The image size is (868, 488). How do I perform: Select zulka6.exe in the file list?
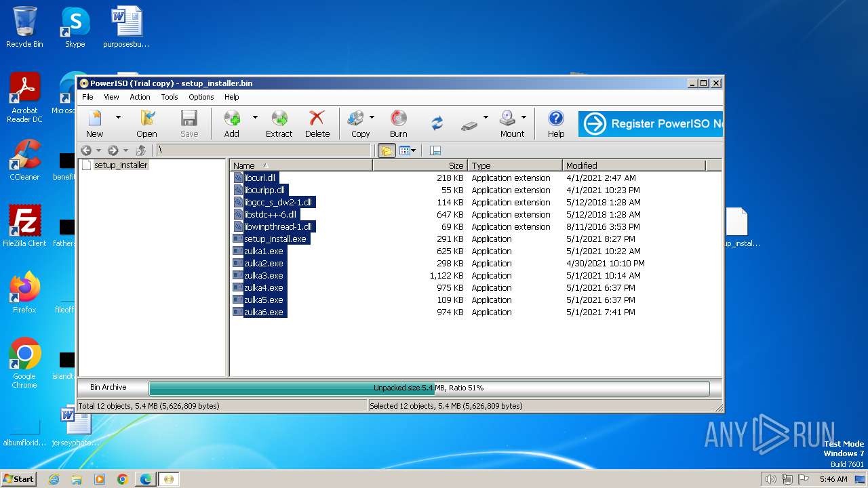pyautogui.click(x=264, y=312)
